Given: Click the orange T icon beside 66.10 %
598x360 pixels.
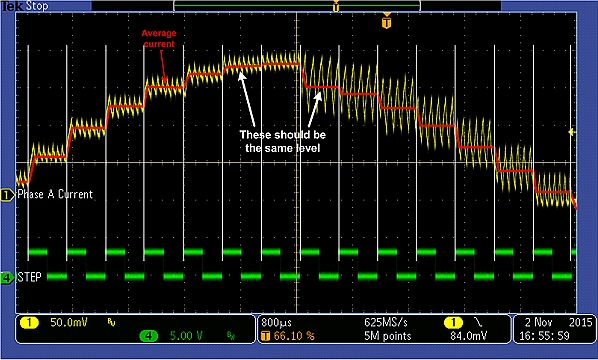Looking at the screenshot, I should [265, 336].
